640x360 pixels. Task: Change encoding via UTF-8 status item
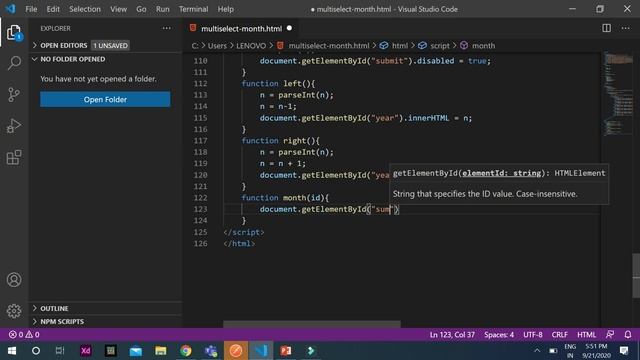(x=533, y=335)
